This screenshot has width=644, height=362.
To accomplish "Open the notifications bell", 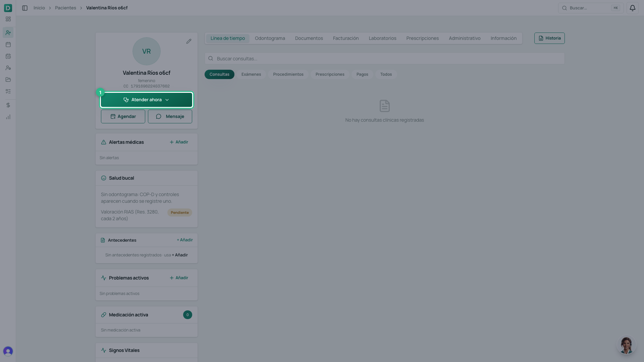I will click(x=632, y=8).
